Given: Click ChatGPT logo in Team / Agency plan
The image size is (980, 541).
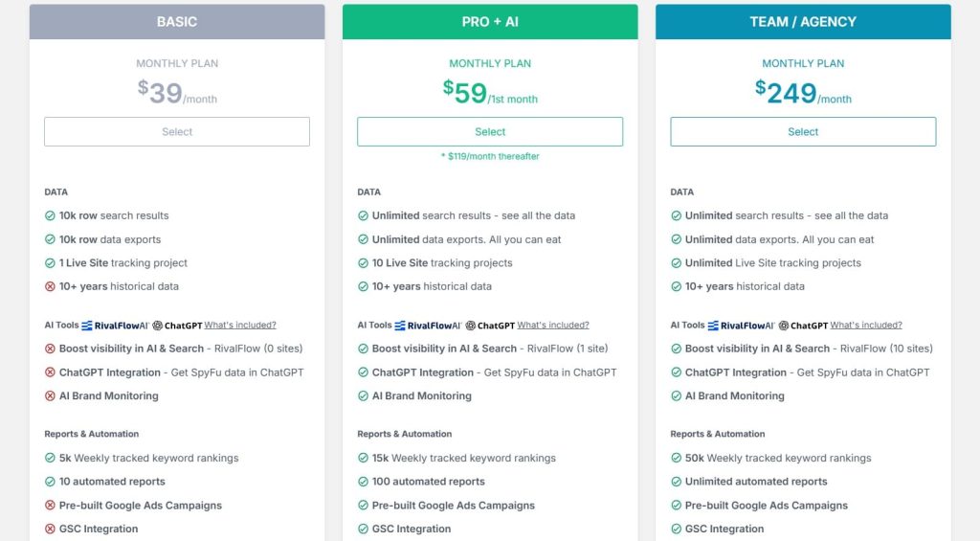Looking at the screenshot, I should (x=804, y=326).
